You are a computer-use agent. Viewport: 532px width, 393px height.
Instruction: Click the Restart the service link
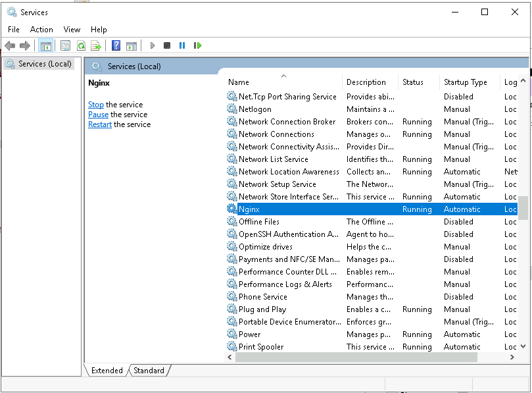tap(100, 124)
